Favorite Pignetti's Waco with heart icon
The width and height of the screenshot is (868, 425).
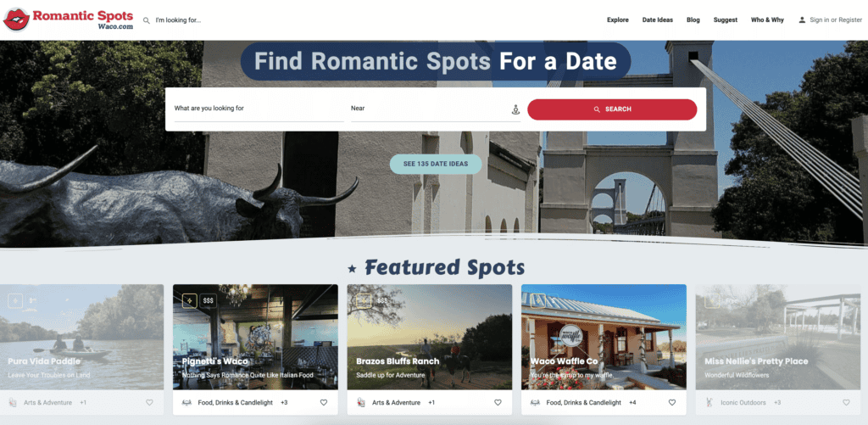coord(323,402)
